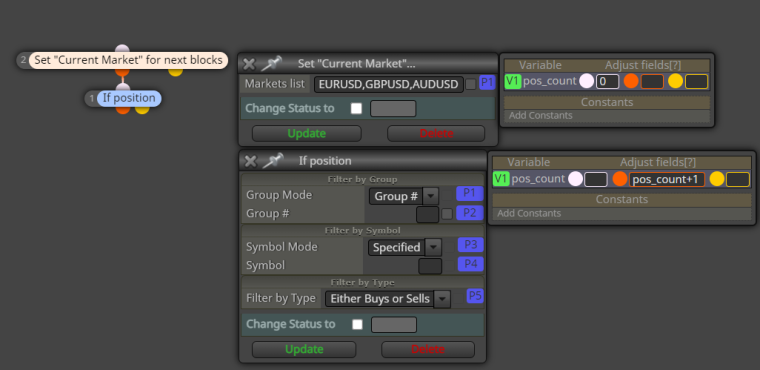Screen dimensions: 760x370
Task: Click the Markets list input field
Action: (x=389, y=85)
